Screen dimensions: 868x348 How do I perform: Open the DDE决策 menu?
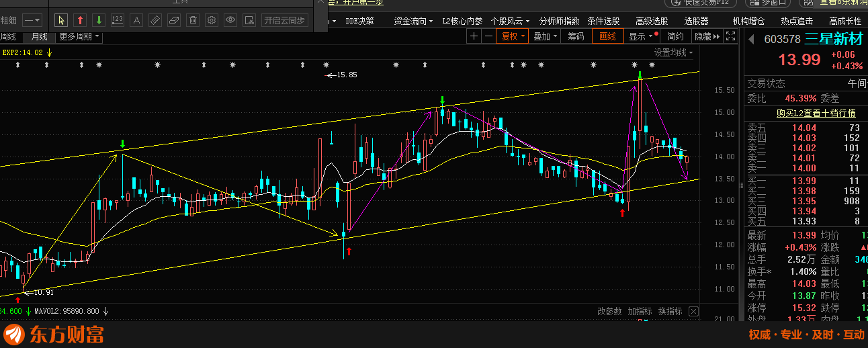[x=359, y=21]
